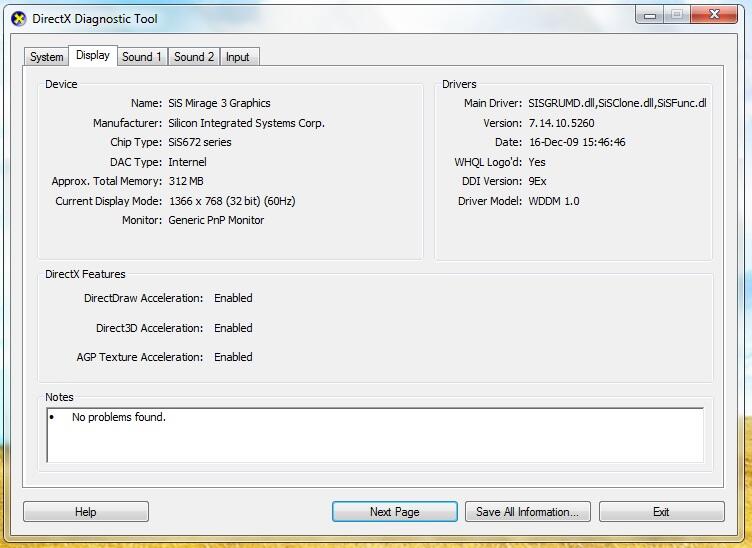
Task: Click WHQL Logo'd value 'Yes'
Action: 537,162
